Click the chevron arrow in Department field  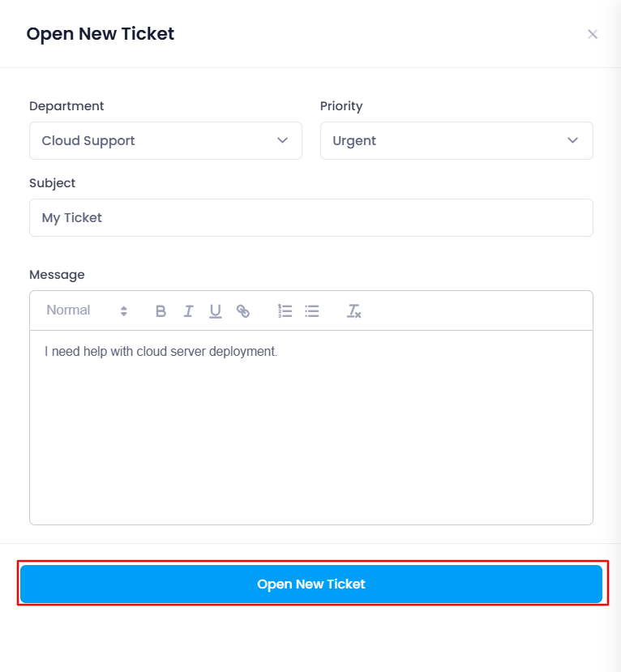click(x=282, y=140)
